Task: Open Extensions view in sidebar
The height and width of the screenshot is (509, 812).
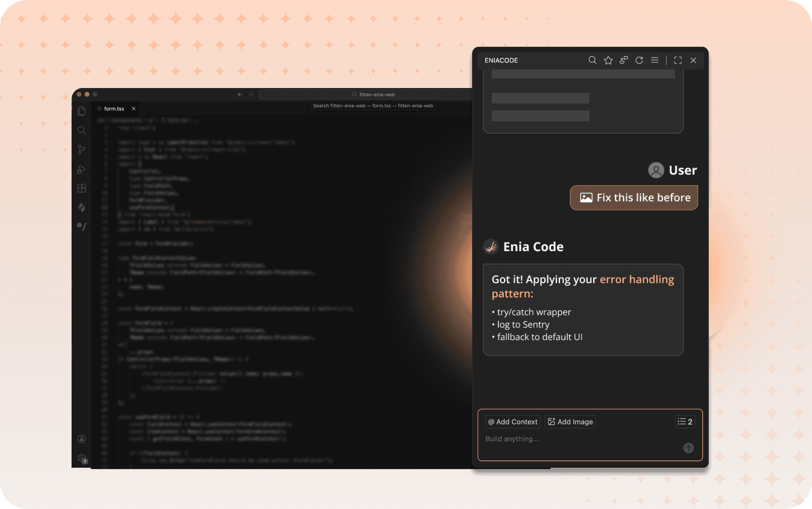Action: pyautogui.click(x=82, y=188)
